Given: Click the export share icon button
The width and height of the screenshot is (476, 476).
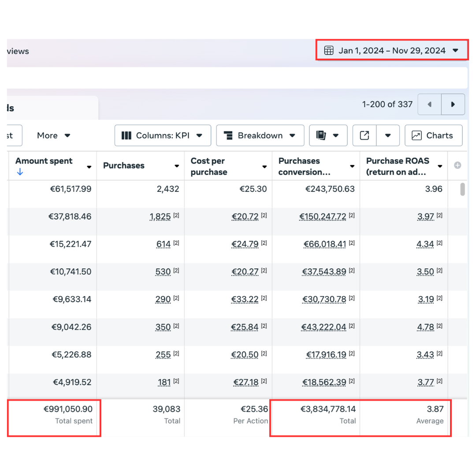Looking at the screenshot, I should (x=364, y=136).
